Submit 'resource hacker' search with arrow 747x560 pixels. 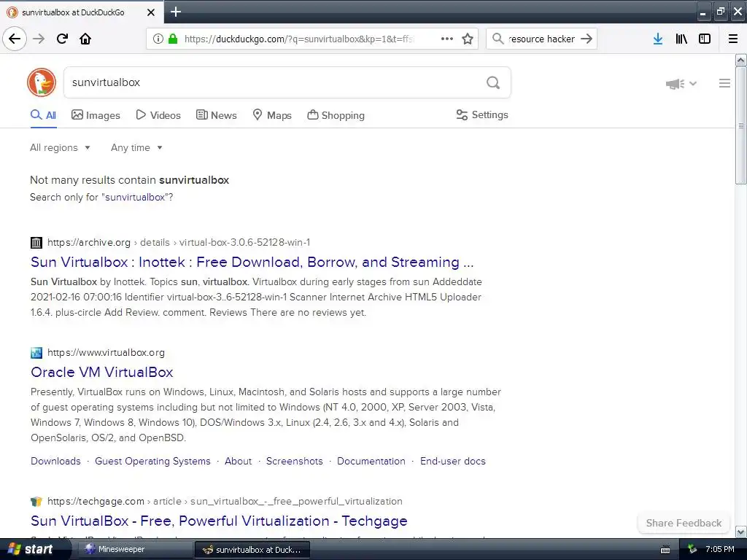(587, 39)
